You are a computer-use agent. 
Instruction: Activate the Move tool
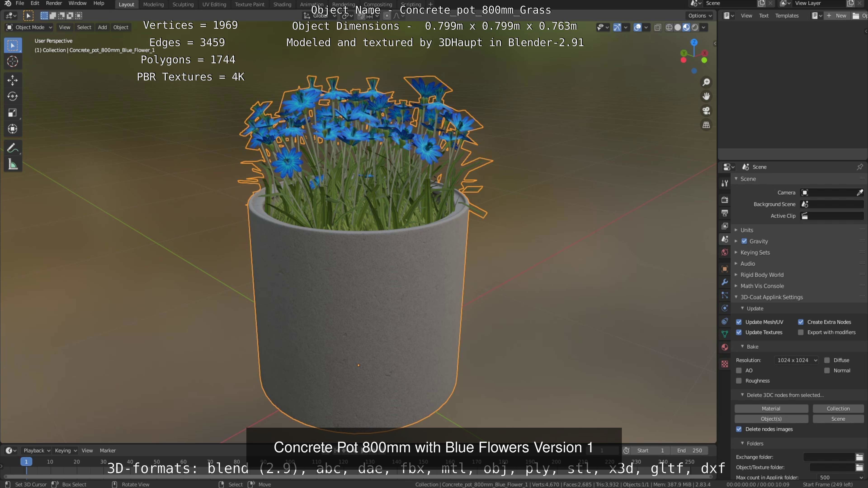(x=13, y=80)
